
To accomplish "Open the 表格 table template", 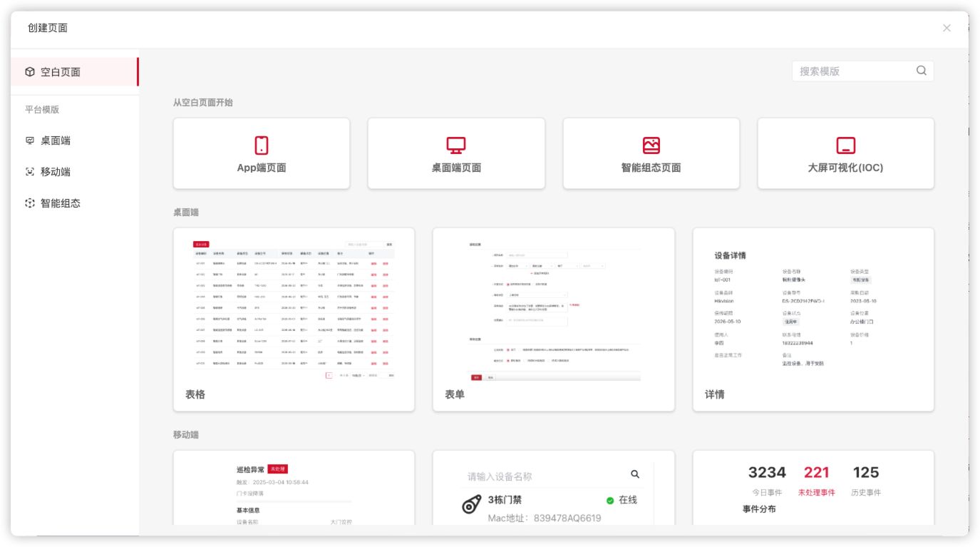I will coord(294,319).
